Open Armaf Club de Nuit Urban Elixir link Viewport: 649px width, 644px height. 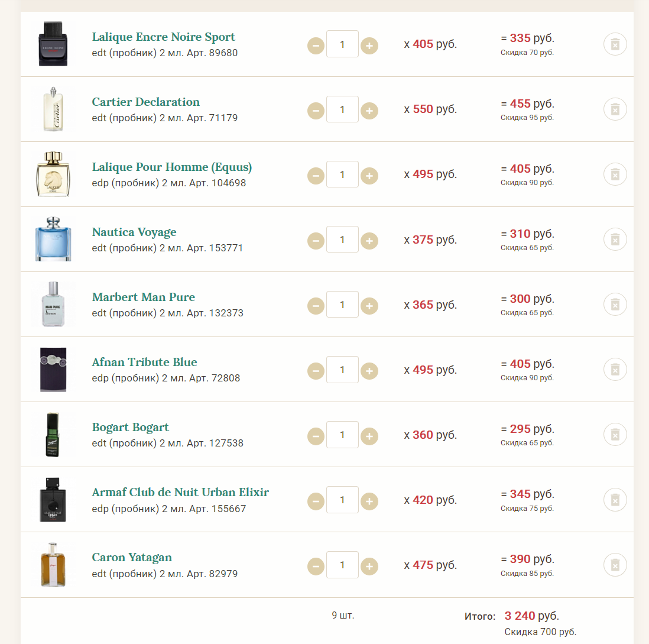[x=180, y=492]
